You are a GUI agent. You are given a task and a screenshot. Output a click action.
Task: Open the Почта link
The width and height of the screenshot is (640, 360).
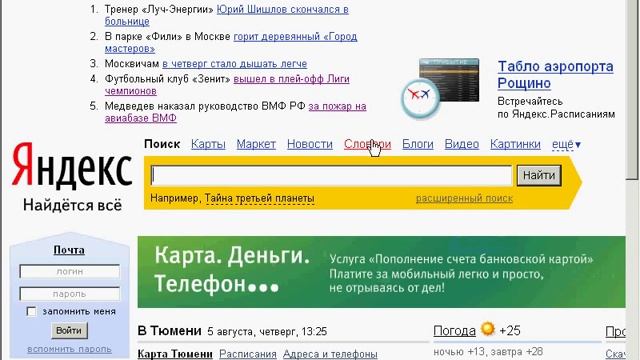tap(69, 250)
